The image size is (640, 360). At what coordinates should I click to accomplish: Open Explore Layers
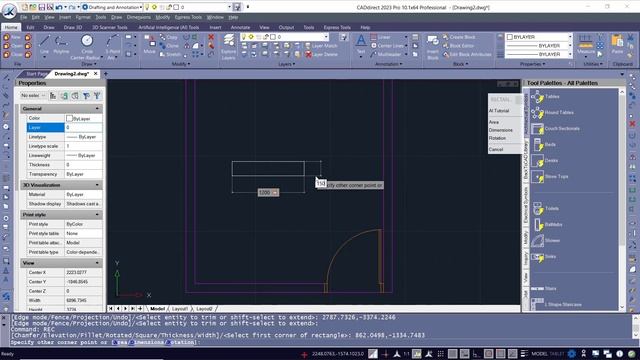pos(229,47)
